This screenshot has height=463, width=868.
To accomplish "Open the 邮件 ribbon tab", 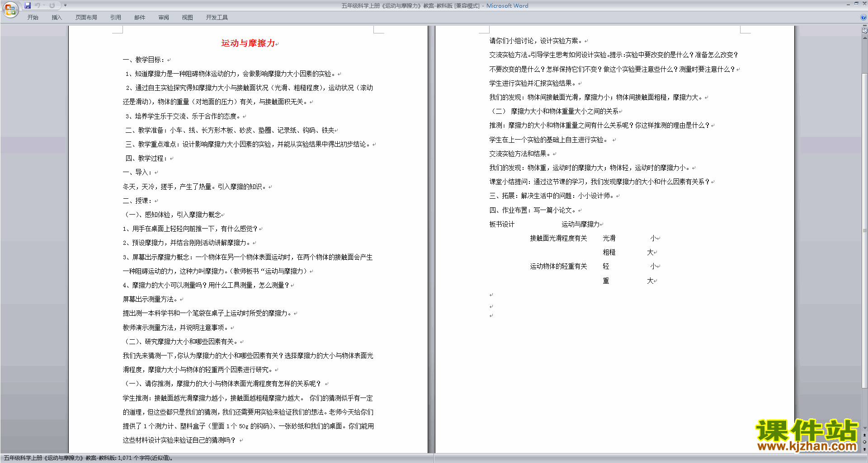I will coord(140,17).
